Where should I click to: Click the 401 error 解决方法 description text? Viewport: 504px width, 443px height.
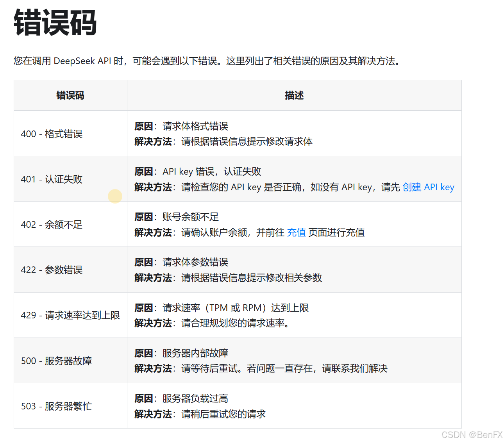click(273, 187)
